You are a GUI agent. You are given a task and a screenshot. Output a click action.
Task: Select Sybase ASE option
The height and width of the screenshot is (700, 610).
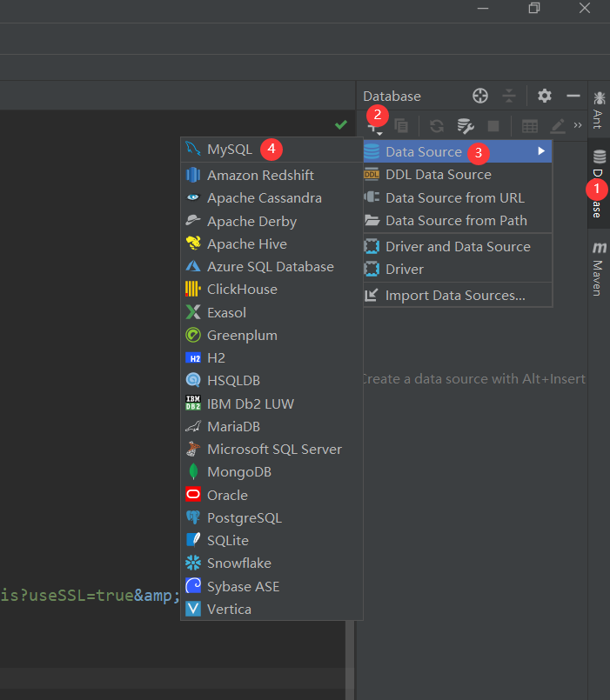pos(271,586)
